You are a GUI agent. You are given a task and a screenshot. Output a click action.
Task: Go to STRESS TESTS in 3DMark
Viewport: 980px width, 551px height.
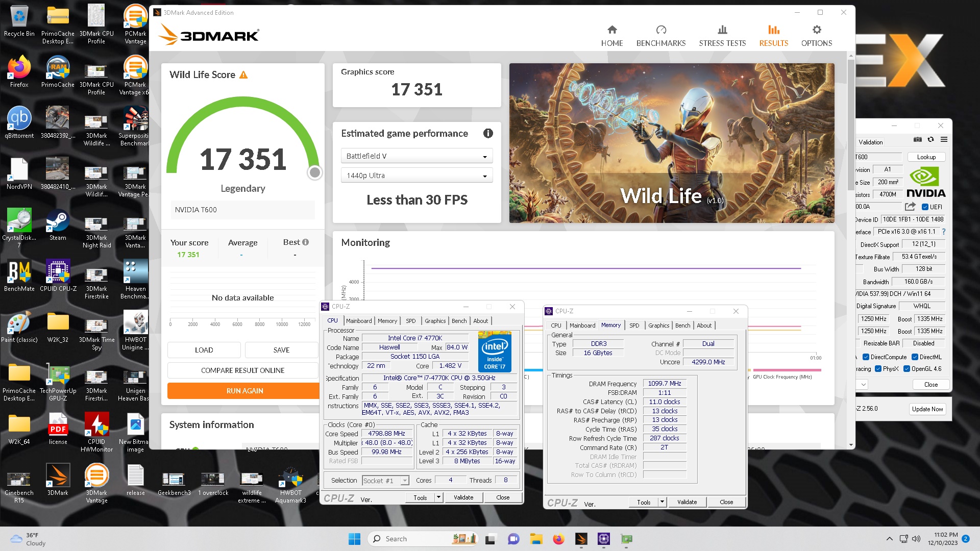[722, 36]
